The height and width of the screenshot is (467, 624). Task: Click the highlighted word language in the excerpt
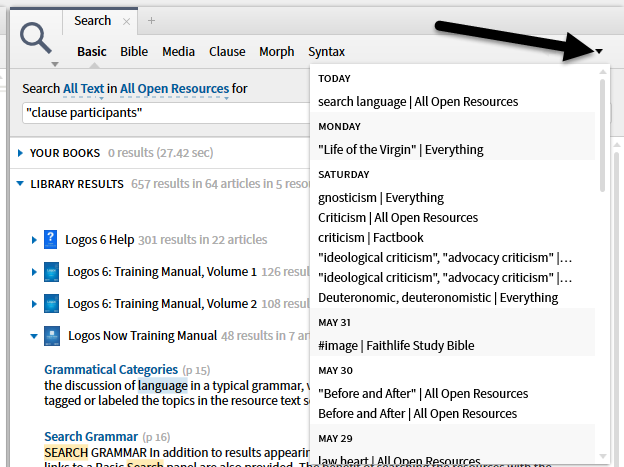coord(163,386)
